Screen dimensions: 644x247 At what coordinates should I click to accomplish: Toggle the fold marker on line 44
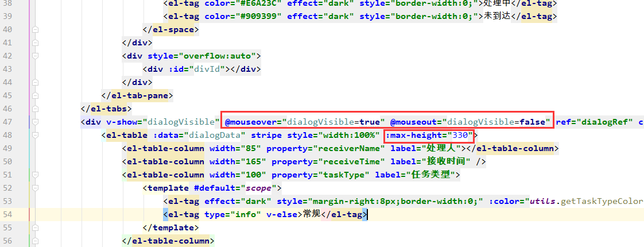[x=36, y=82]
